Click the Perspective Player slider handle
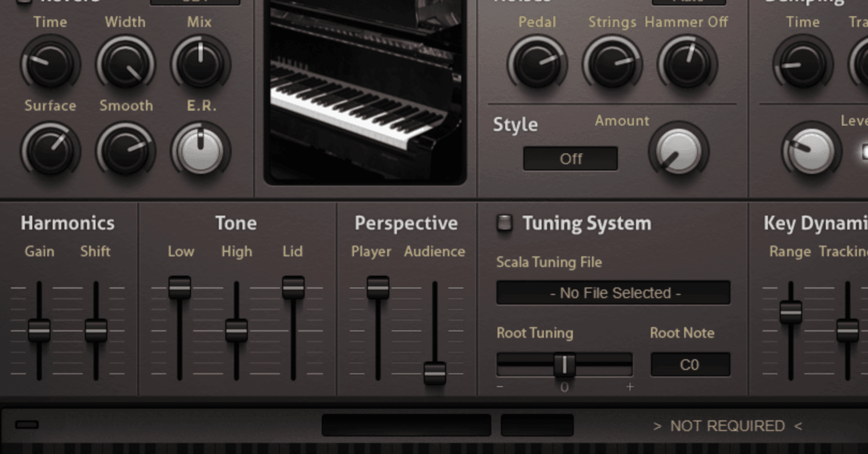Screen dimensions: 868x454 (378, 287)
